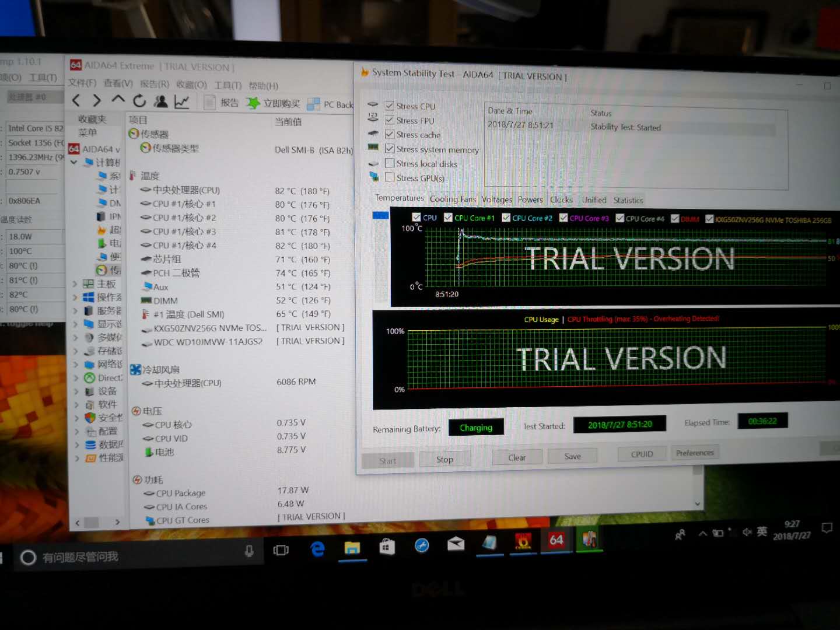The width and height of the screenshot is (840, 630).
Task: Click down arrow of stability window scrollbar
Action: pyautogui.click(x=697, y=503)
